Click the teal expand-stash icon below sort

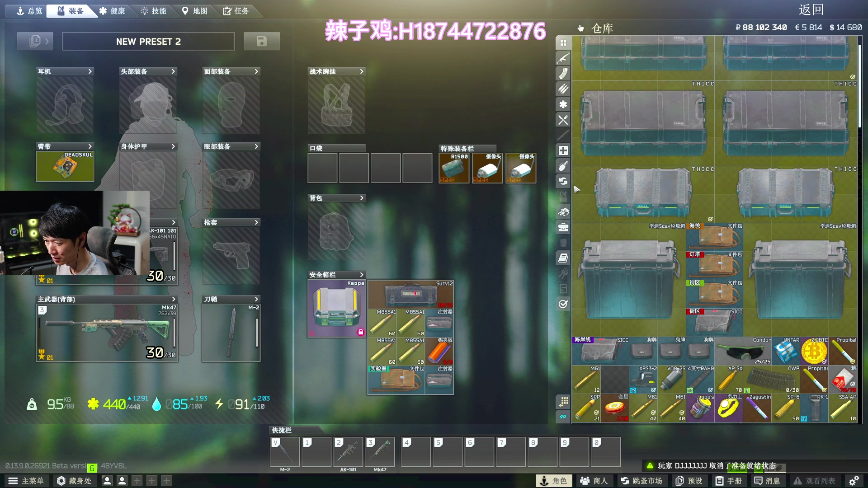click(563, 417)
